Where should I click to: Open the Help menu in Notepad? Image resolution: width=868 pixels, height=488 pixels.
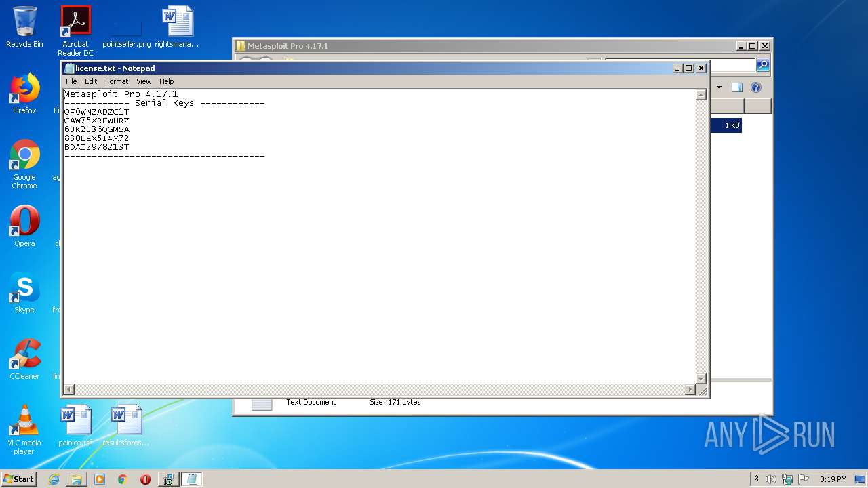pos(167,81)
